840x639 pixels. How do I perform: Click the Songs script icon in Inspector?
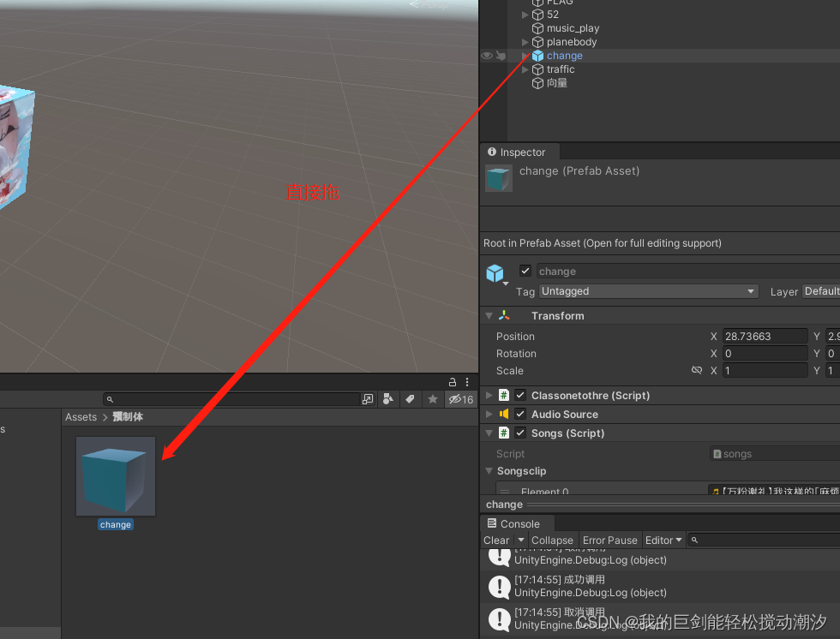point(503,433)
